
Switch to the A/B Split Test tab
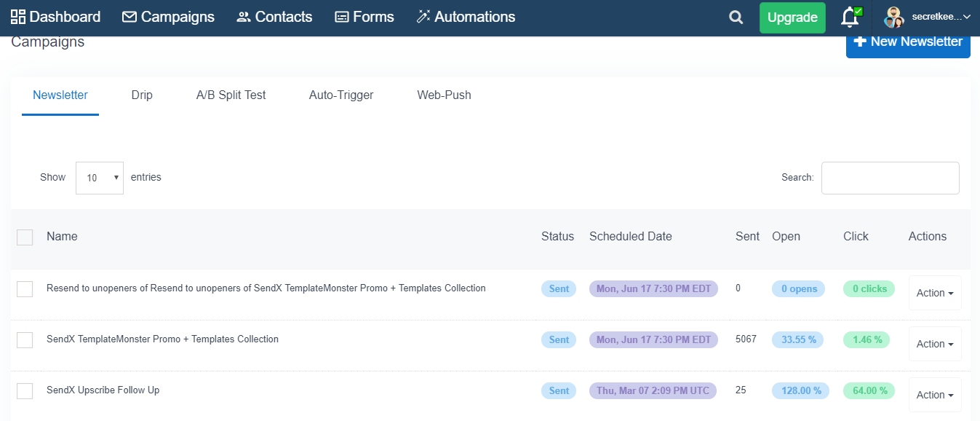tap(231, 95)
